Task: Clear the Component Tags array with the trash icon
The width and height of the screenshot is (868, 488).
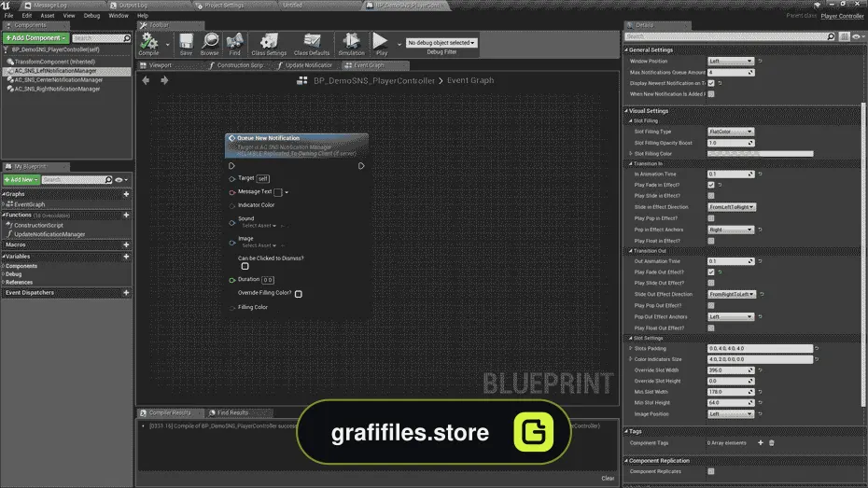Action: tap(771, 442)
